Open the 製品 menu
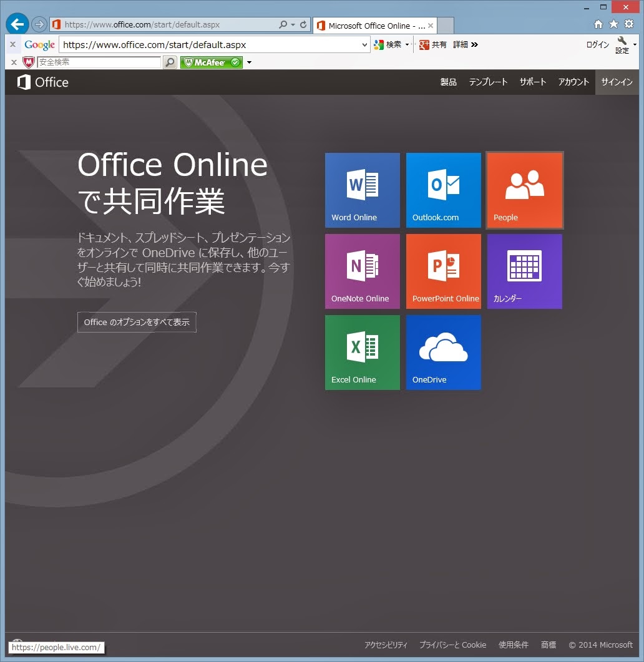The height and width of the screenshot is (662, 644). 449,82
